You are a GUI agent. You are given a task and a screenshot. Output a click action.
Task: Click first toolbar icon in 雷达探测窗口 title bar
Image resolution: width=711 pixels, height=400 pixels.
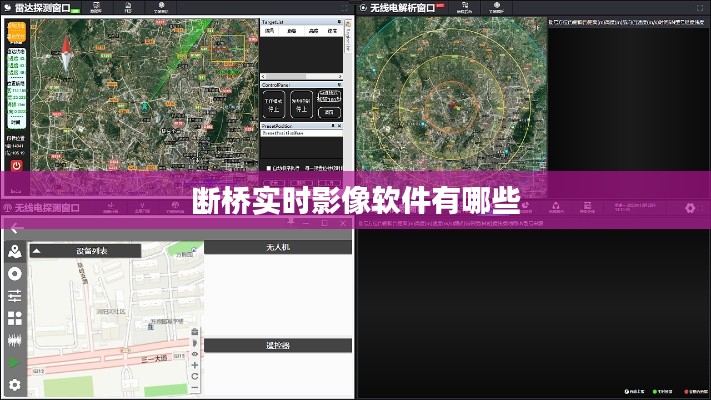point(96,7)
